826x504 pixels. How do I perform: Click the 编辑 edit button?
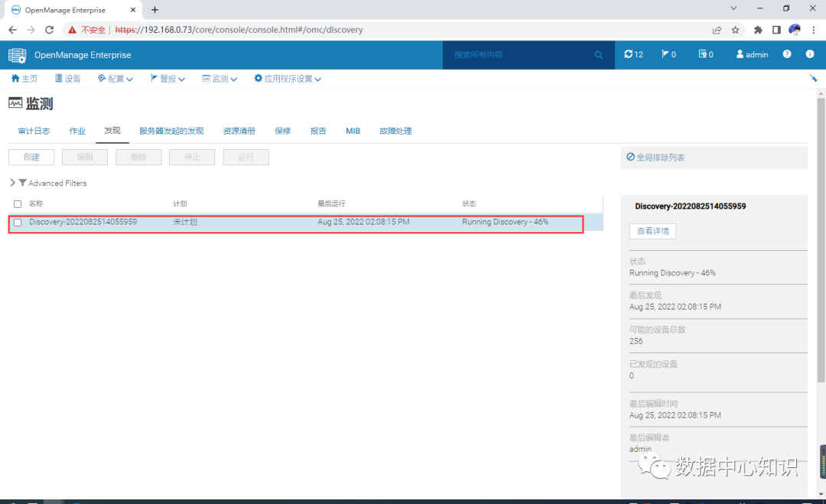(85, 157)
